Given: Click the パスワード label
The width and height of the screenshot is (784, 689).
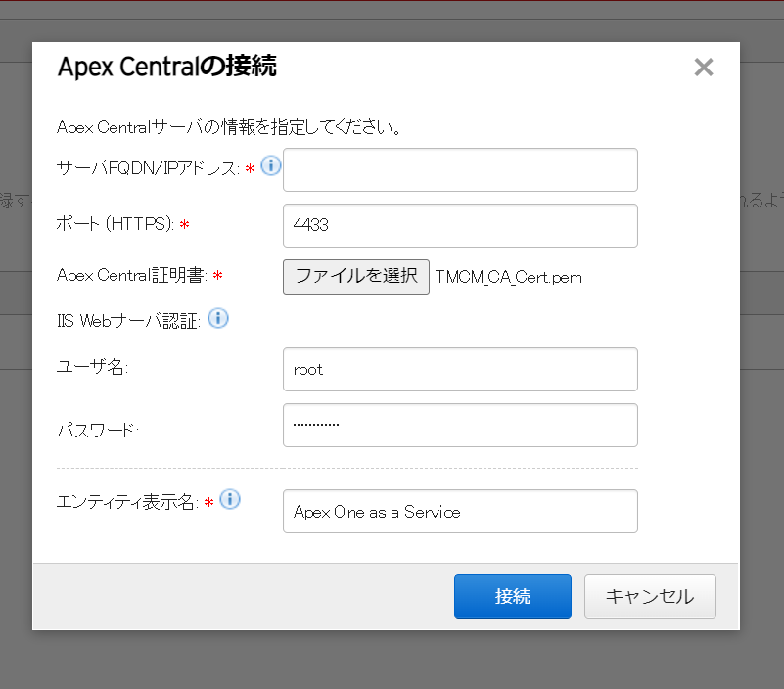Looking at the screenshot, I should click(98, 430).
